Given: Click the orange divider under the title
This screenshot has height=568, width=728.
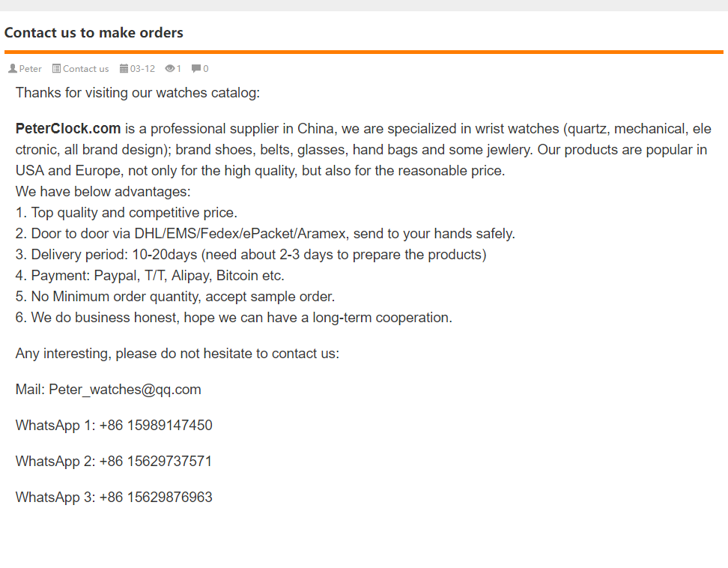Looking at the screenshot, I should click(x=363, y=52).
